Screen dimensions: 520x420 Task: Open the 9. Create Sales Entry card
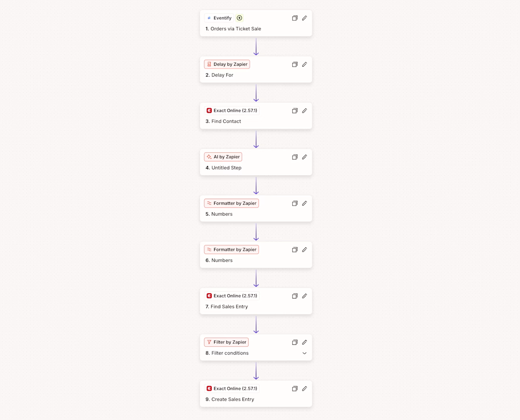pyautogui.click(x=256, y=394)
